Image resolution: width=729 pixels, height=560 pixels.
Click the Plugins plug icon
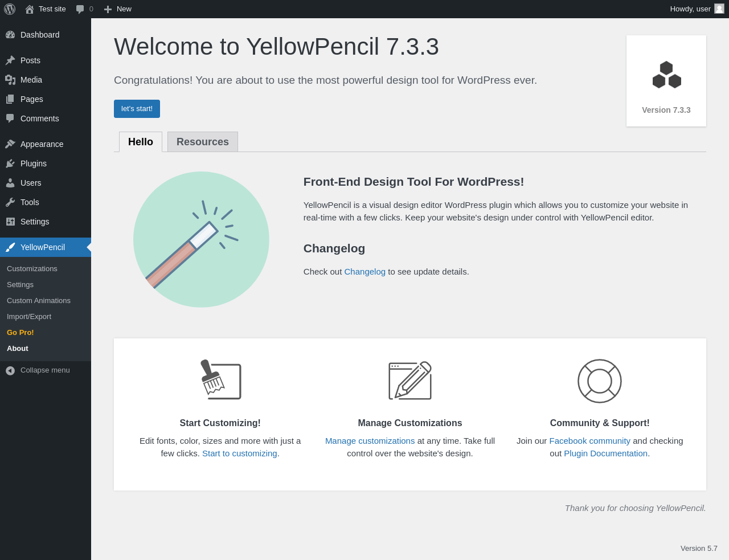coord(10,163)
